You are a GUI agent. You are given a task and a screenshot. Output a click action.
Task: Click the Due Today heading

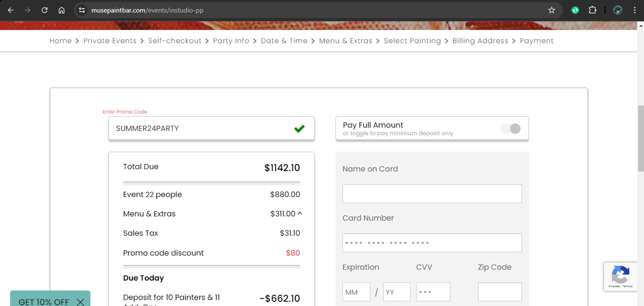point(143,278)
